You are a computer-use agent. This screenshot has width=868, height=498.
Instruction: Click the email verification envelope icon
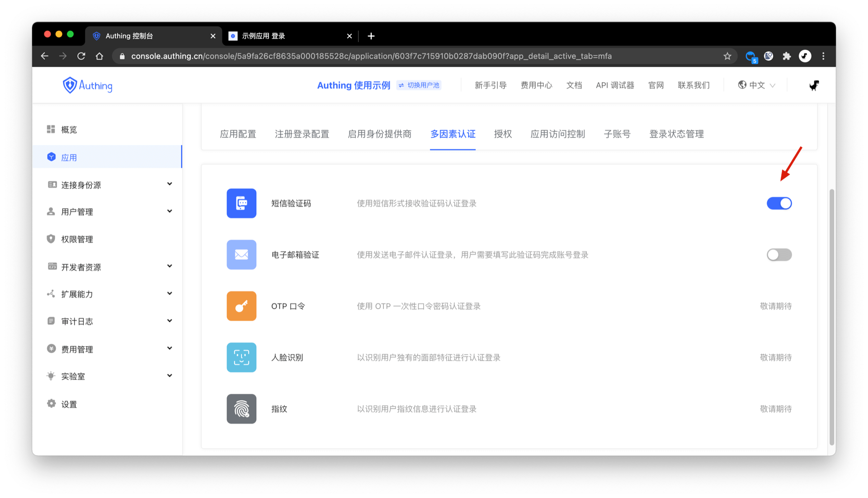[x=241, y=255]
